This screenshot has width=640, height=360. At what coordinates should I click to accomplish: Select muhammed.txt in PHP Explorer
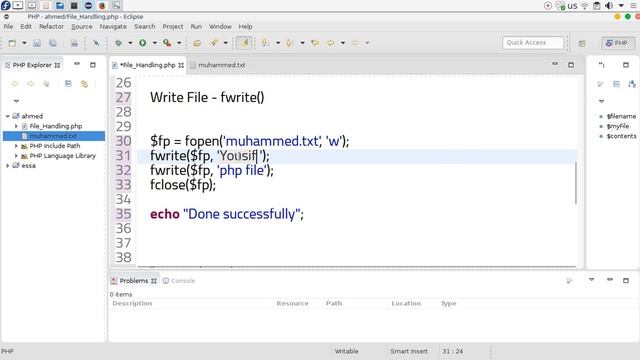pyautogui.click(x=53, y=136)
